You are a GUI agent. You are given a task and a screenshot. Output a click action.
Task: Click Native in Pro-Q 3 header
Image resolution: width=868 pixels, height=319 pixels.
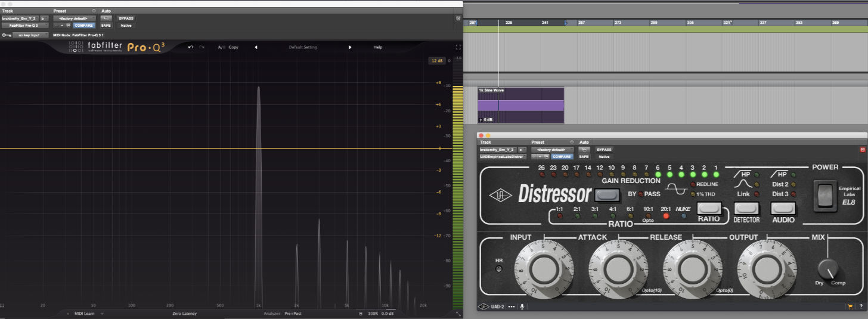point(126,26)
